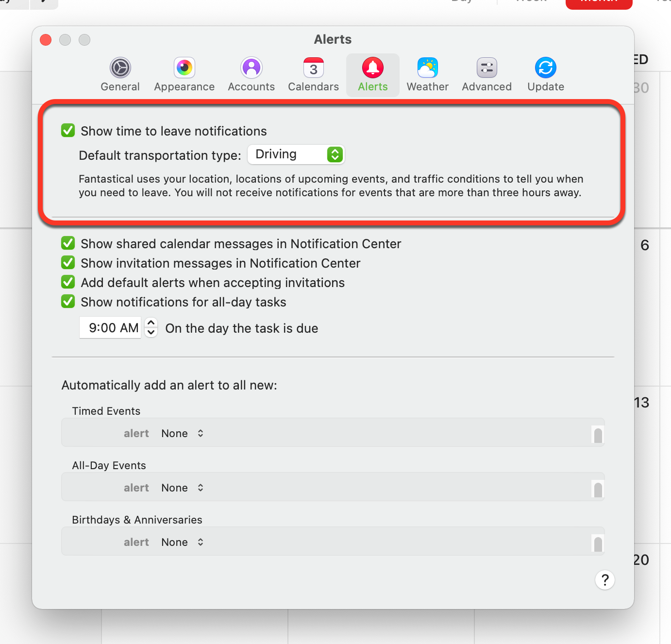671x644 pixels.
Task: Select the Alerts bell icon
Action: [x=373, y=68]
